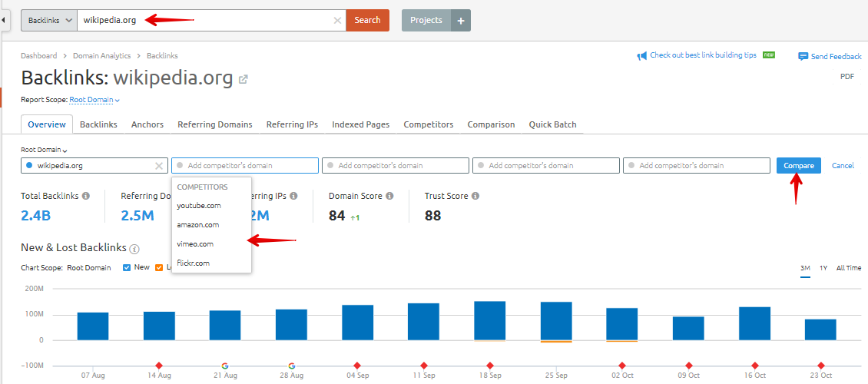The width and height of the screenshot is (868, 384).
Task: Open Backlinks breadcrumb link
Action: pos(162,55)
